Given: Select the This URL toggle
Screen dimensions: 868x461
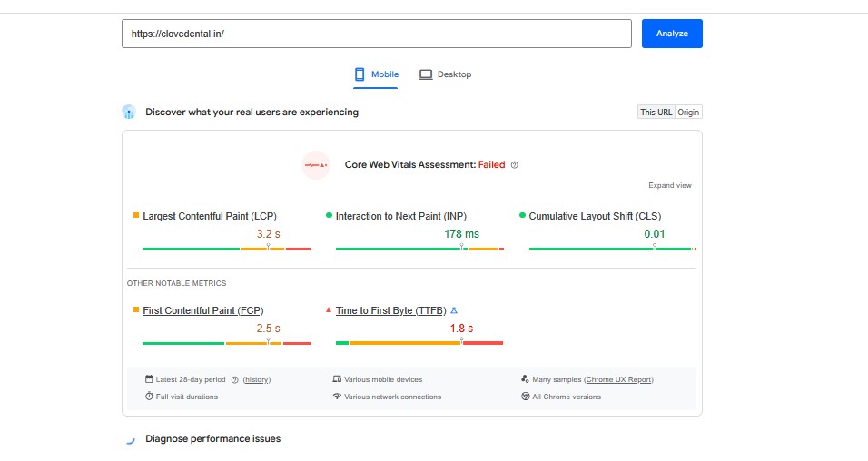Looking at the screenshot, I should coord(656,112).
